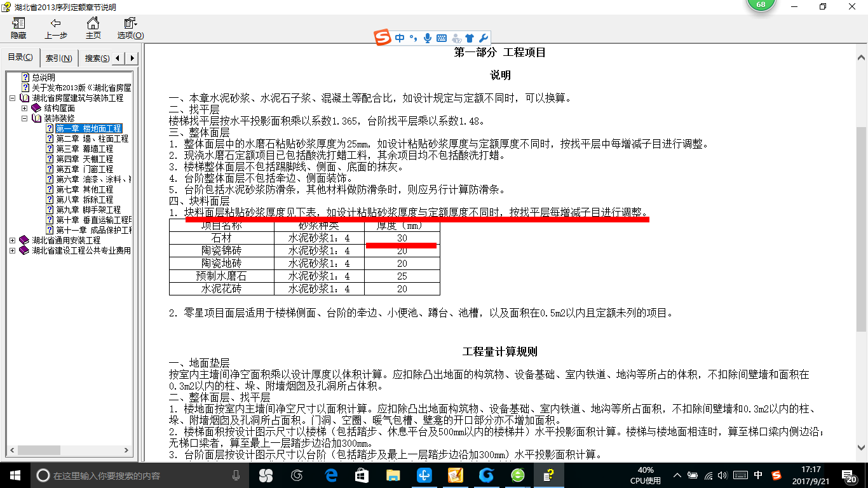
Task: Open the fan-shaped taskbar app
Action: [x=266, y=475]
